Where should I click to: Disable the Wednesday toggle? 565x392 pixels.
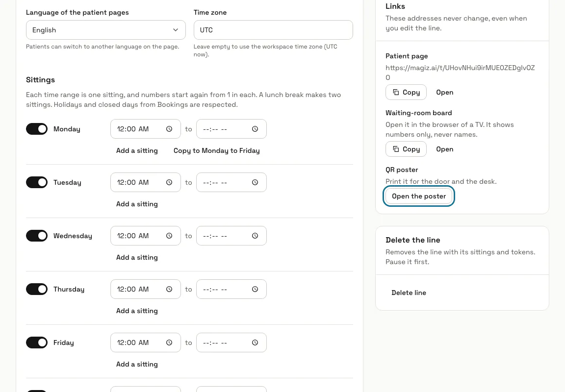(x=37, y=236)
